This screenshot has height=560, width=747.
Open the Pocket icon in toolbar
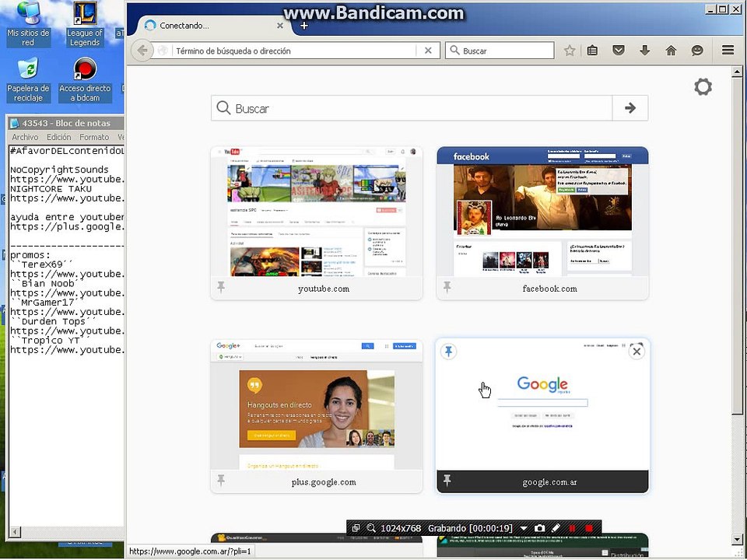pos(619,51)
